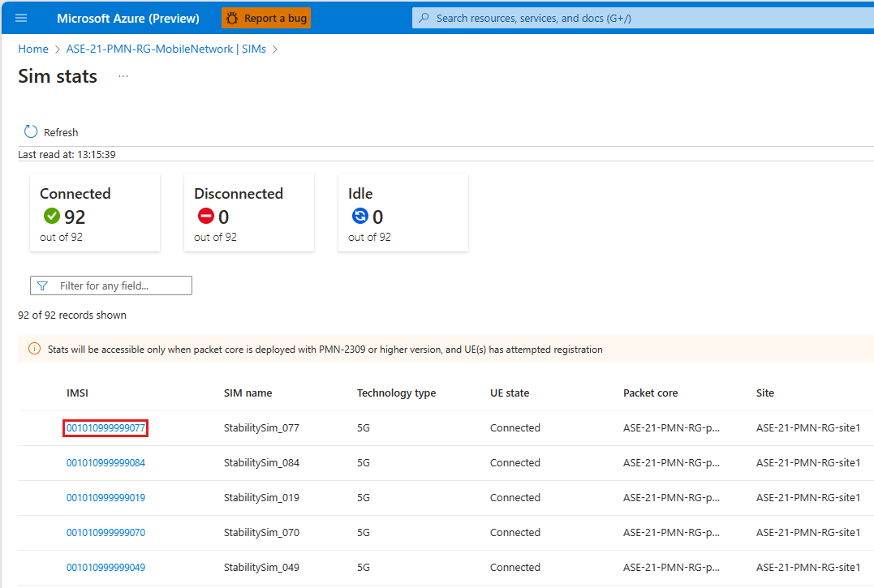This screenshot has height=588, width=874.
Task: Sort by the UE state column header
Action: click(509, 393)
